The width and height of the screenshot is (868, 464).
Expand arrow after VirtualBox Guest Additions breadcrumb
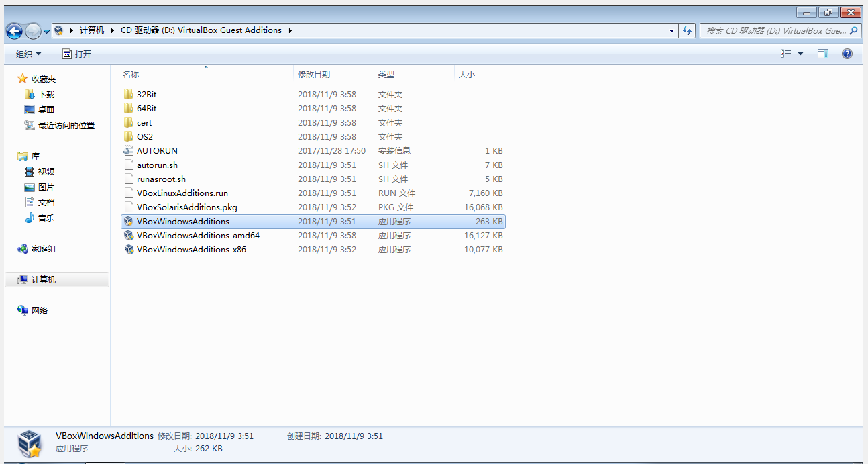(x=290, y=30)
